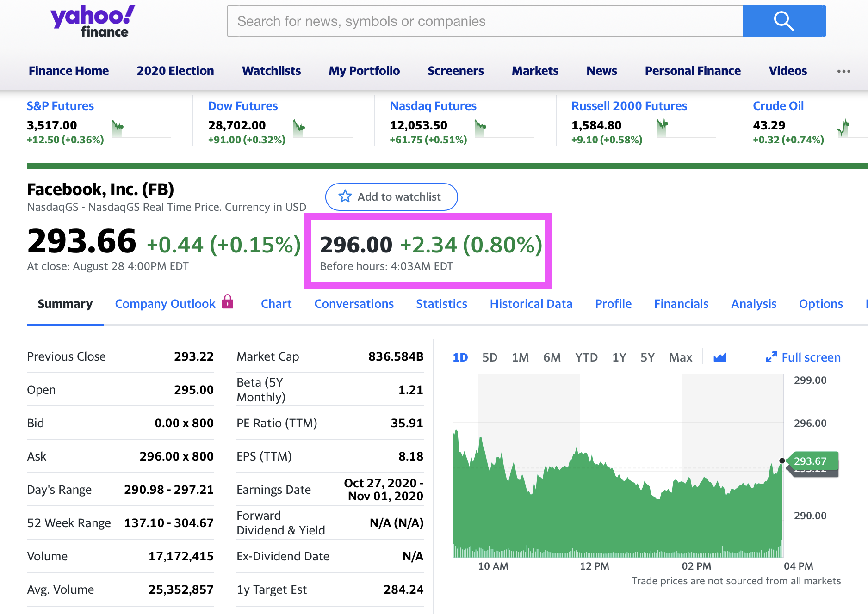
Task: Click the Volume value 17,172,415
Action: [x=181, y=556]
